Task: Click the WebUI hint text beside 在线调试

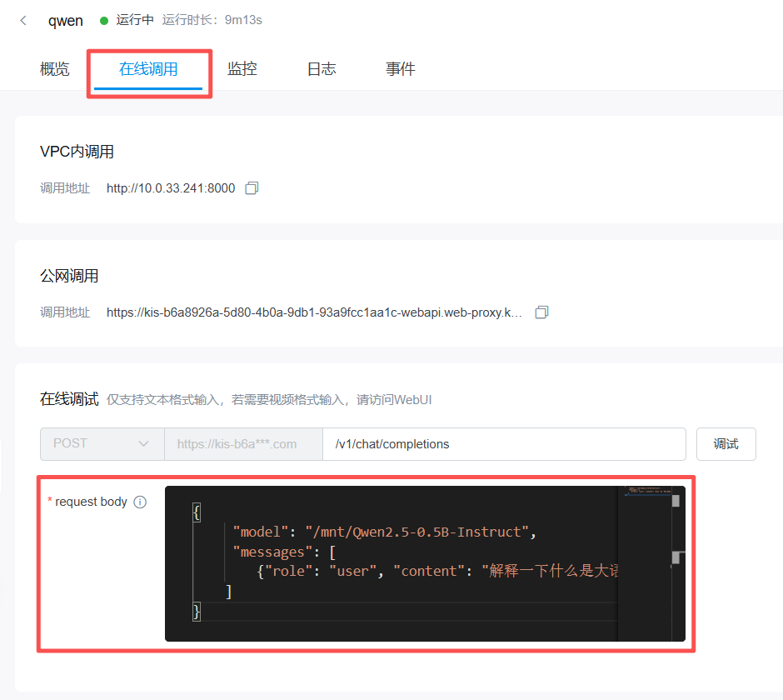Action: [269, 400]
